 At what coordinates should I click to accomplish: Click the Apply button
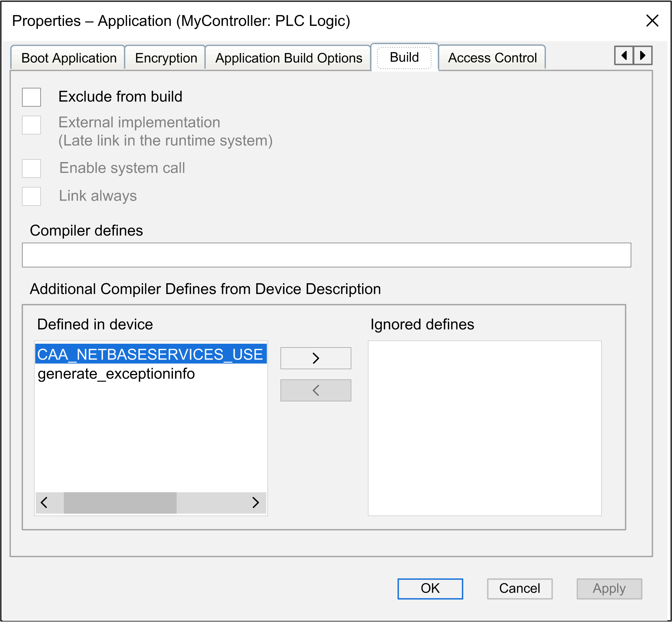(x=609, y=588)
